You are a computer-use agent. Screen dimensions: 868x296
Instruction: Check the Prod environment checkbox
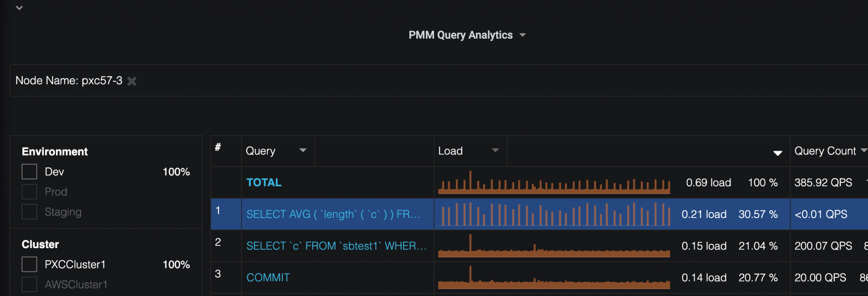pyautogui.click(x=29, y=192)
